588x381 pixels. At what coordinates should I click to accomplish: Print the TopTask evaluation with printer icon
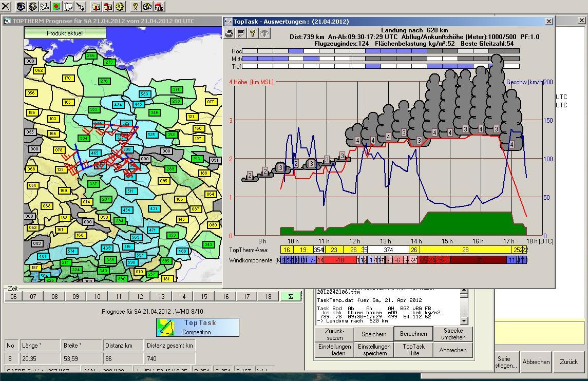click(x=229, y=33)
